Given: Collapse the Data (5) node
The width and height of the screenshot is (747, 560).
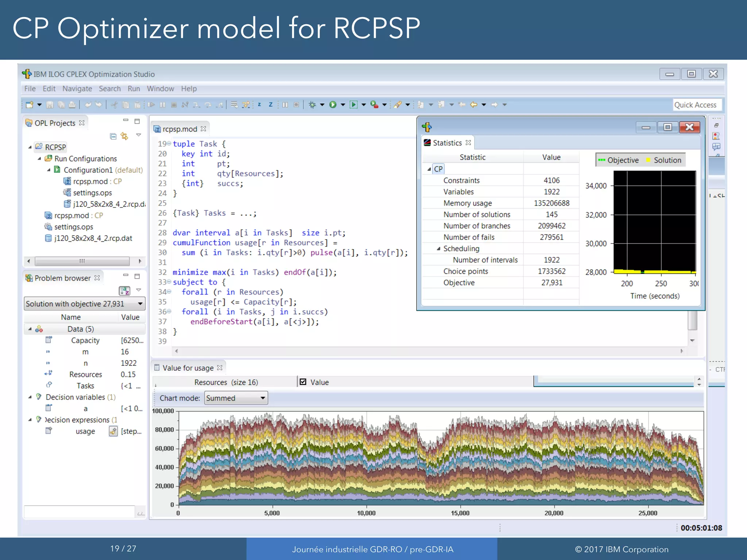Looking at the screenshot, I should pos(30,329).
